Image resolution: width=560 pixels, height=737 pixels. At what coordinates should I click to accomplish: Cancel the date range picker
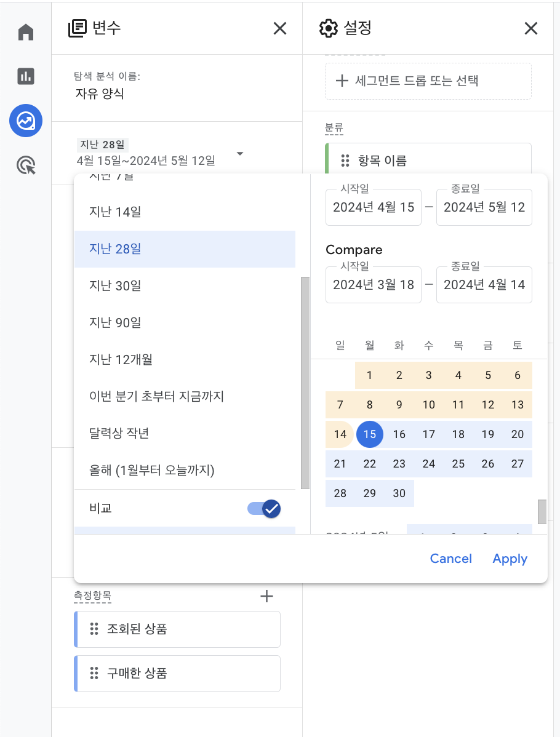coord(451,559)
